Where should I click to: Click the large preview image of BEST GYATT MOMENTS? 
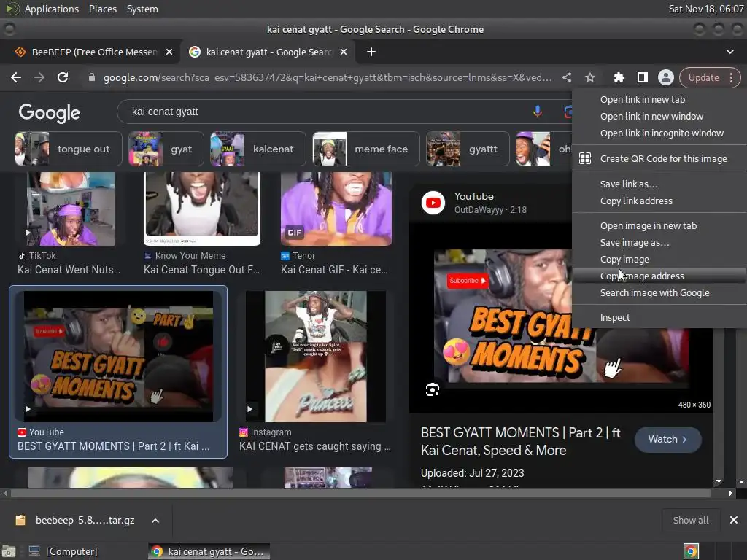tap(561, 316)
